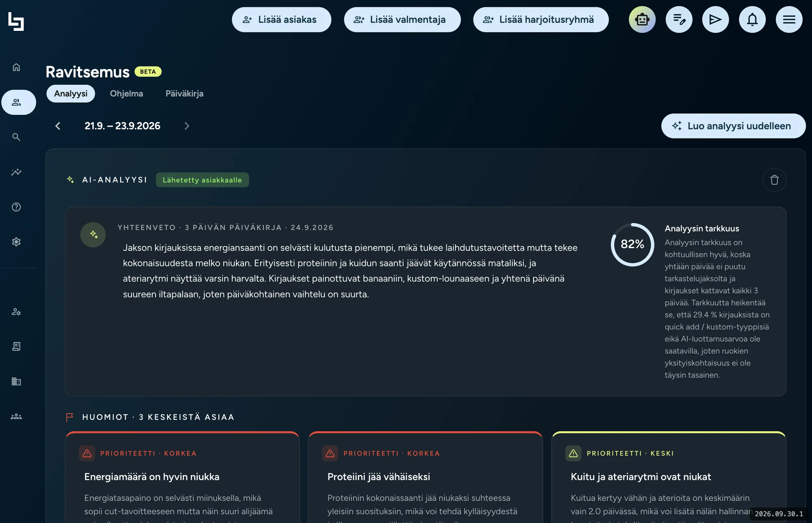This screenshot has width=812, height=523.
Task: Open the search sidebar icon
Action: pyautogui.click(x=16, y=137)
